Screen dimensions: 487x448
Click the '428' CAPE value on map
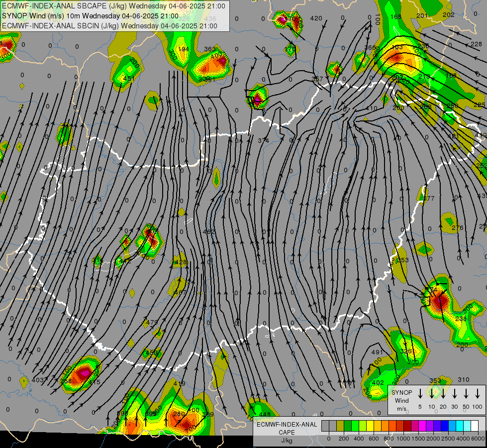[180, 262]
